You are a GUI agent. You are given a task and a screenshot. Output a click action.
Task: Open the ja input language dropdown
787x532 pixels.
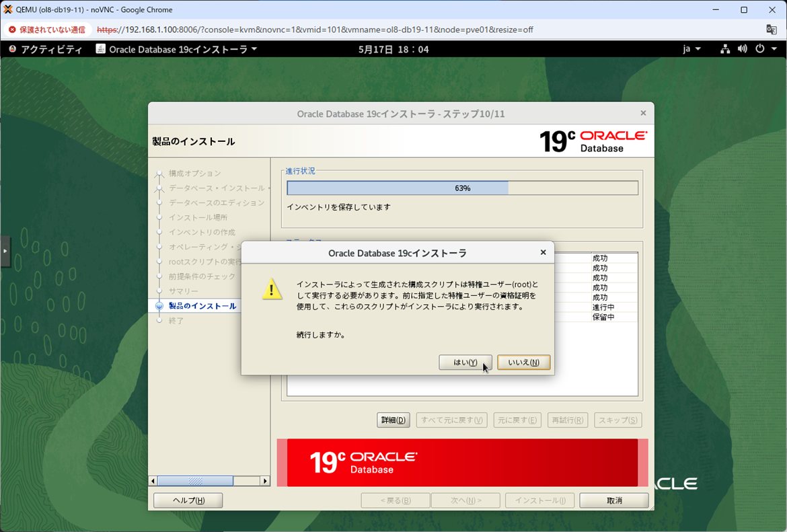click(691, 48)
